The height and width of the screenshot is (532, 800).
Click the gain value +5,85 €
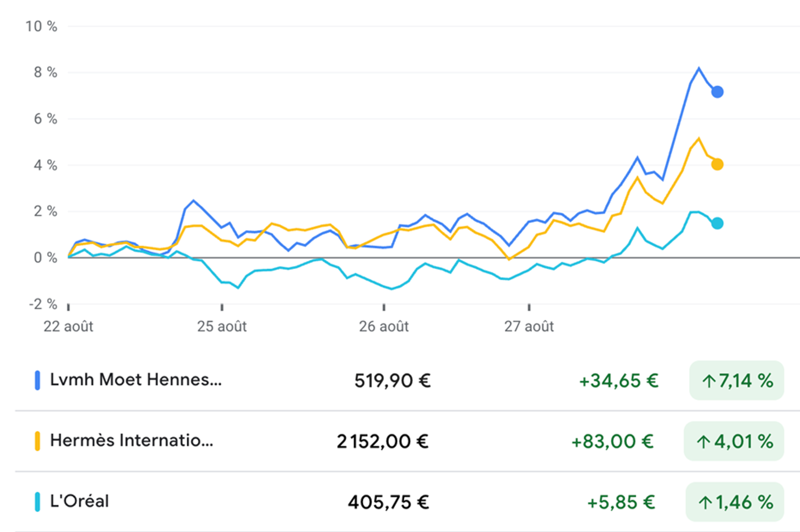pos(621,502)
